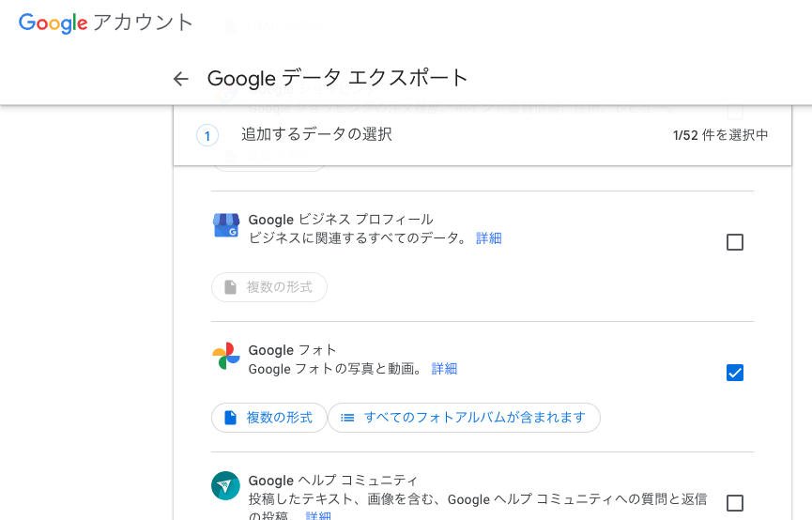This screenshot has height=520, width=812.
Task: Open すべてのフォトアルバムが含まれます album selector
Action: 464,418
